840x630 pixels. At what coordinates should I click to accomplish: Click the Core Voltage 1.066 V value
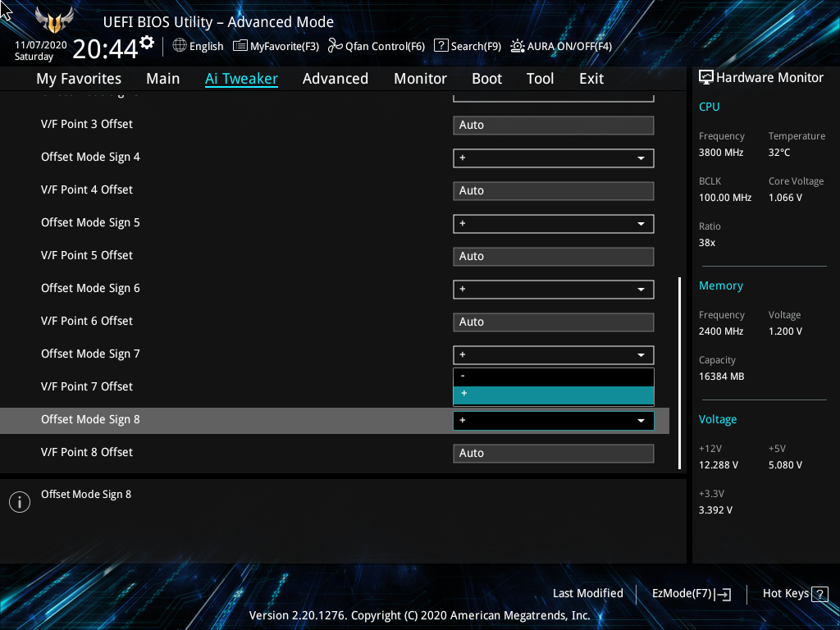785,198
